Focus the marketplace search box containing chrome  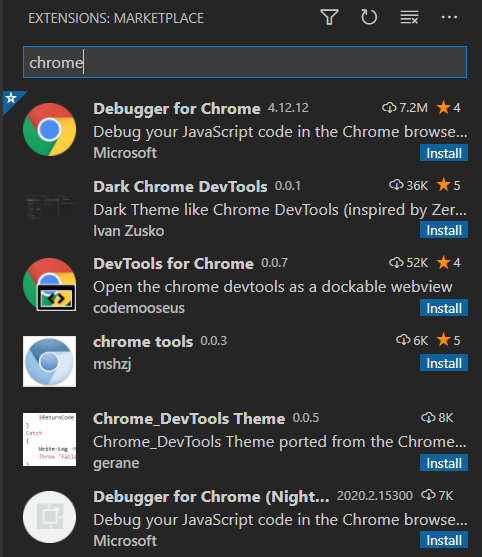point(245,62)
